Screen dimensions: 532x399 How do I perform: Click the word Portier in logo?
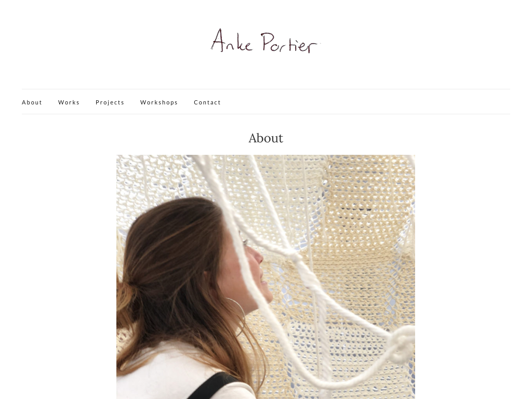pyautogui.click(x=290, y=43)
